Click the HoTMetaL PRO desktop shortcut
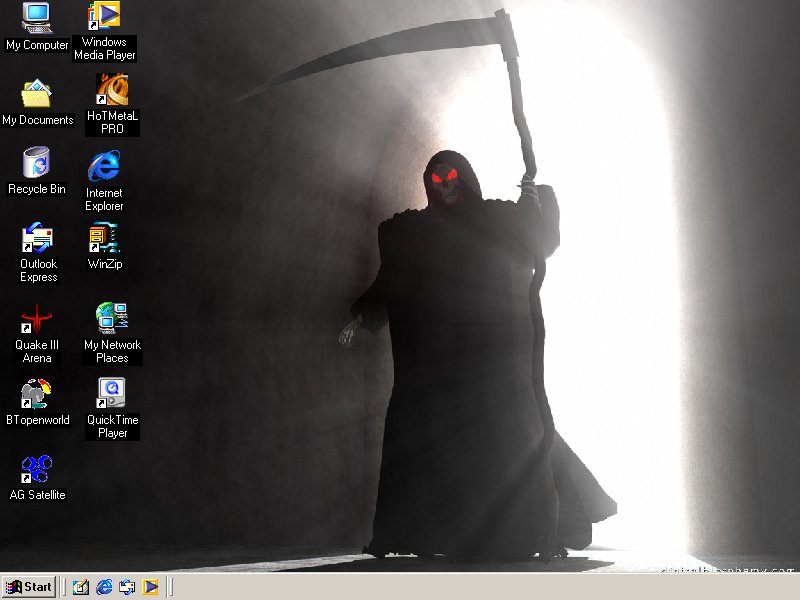 coord(111,91)
